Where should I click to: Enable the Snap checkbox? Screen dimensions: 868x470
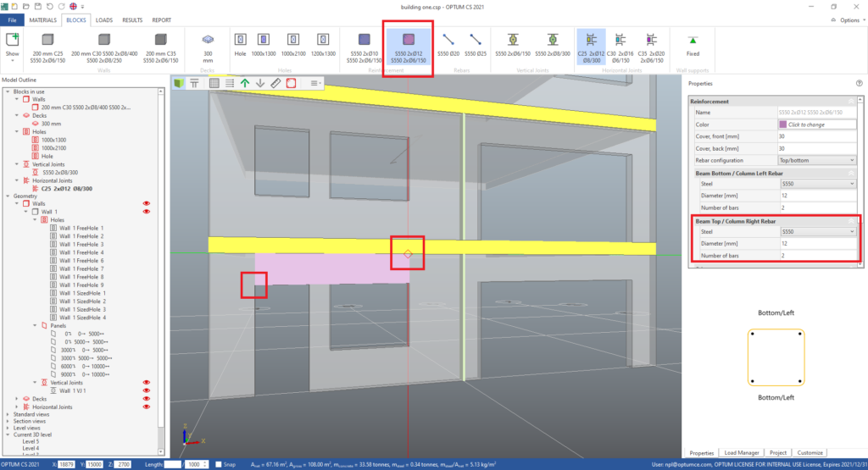pyautogui.click(x=218, y=464)
